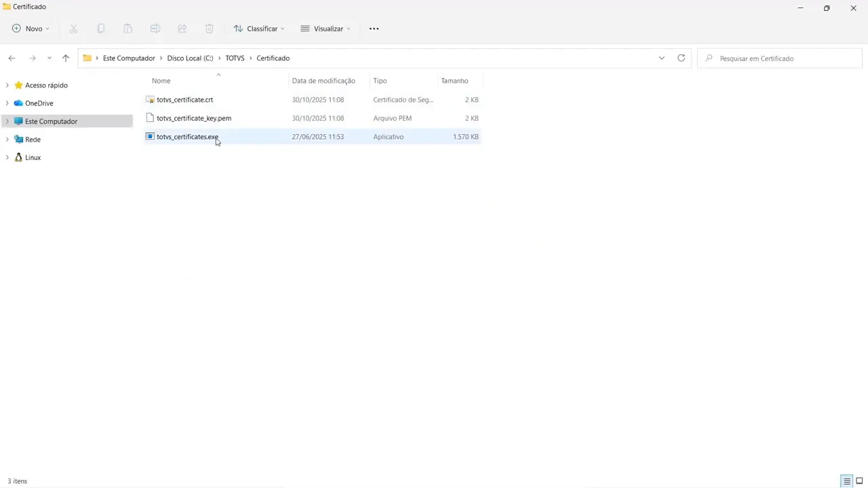Sort by the Data de modificação column header
The width and height of the screenshot is (868, 488).
323,81
